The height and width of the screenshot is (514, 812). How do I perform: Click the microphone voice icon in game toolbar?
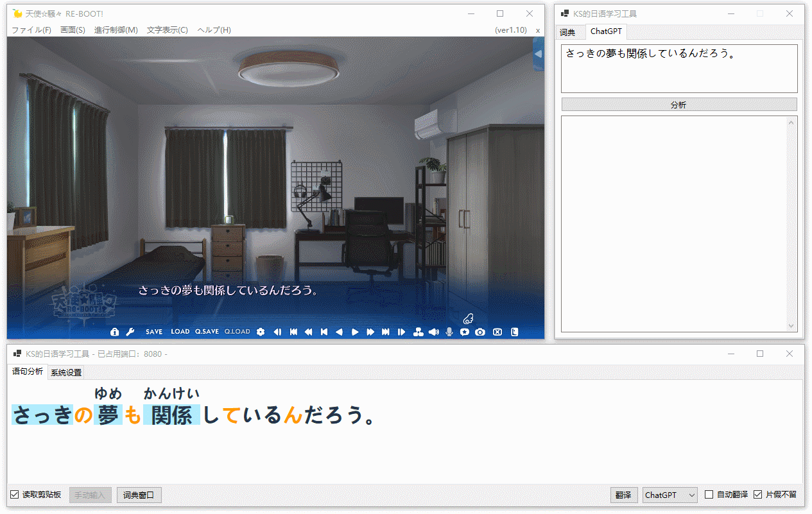[449, 332]
